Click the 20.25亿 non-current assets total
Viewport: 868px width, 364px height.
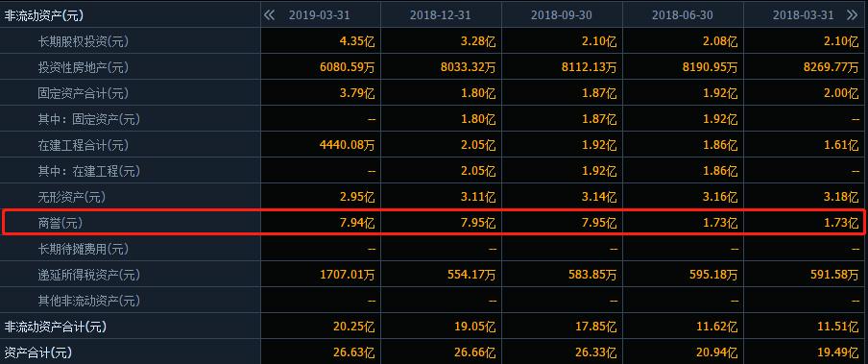[x=353, y=327]
